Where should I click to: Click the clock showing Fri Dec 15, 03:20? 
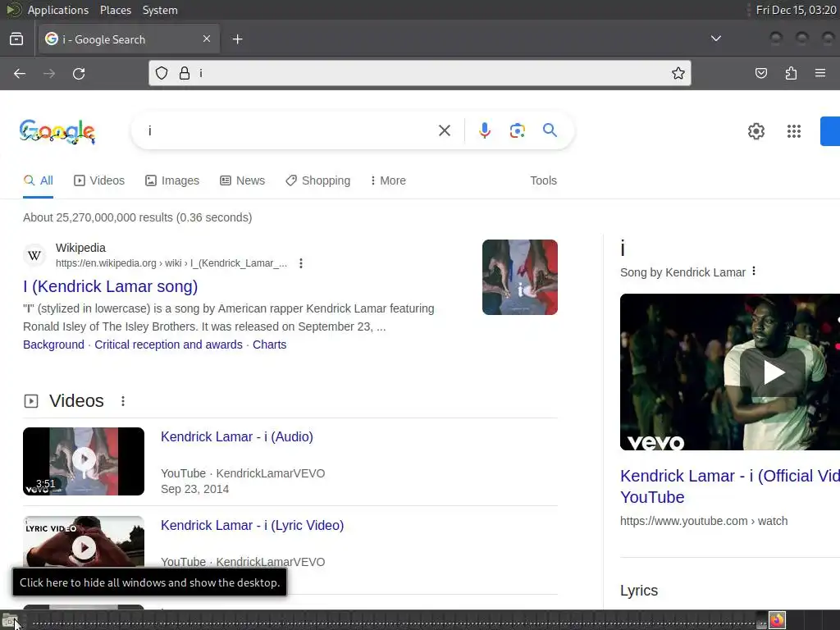(x=796, y=10)
